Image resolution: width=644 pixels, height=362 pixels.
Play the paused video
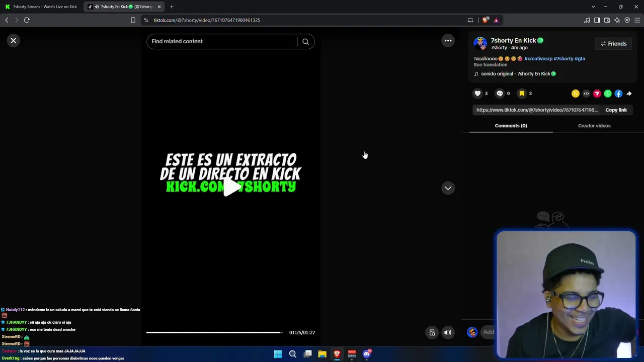(231, 188)
